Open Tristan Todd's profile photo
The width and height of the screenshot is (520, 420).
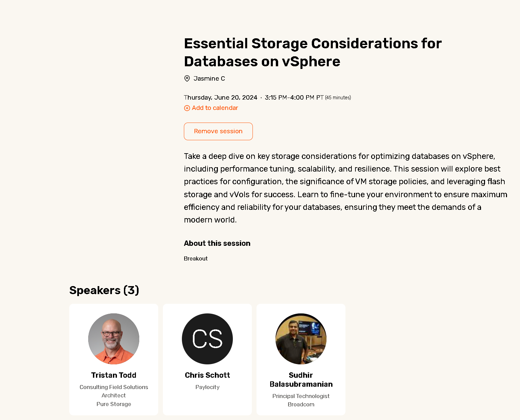[114, 339]
